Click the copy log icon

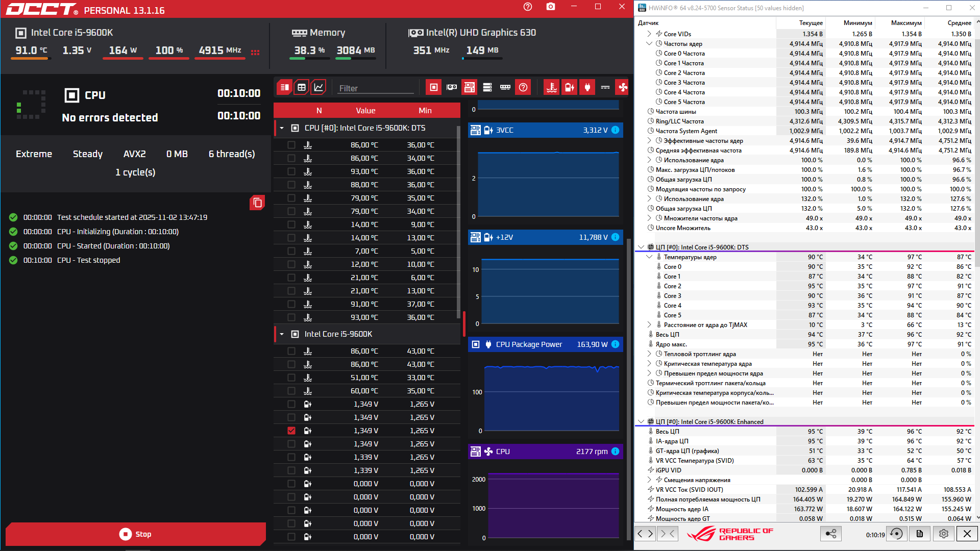coord(257,203)
